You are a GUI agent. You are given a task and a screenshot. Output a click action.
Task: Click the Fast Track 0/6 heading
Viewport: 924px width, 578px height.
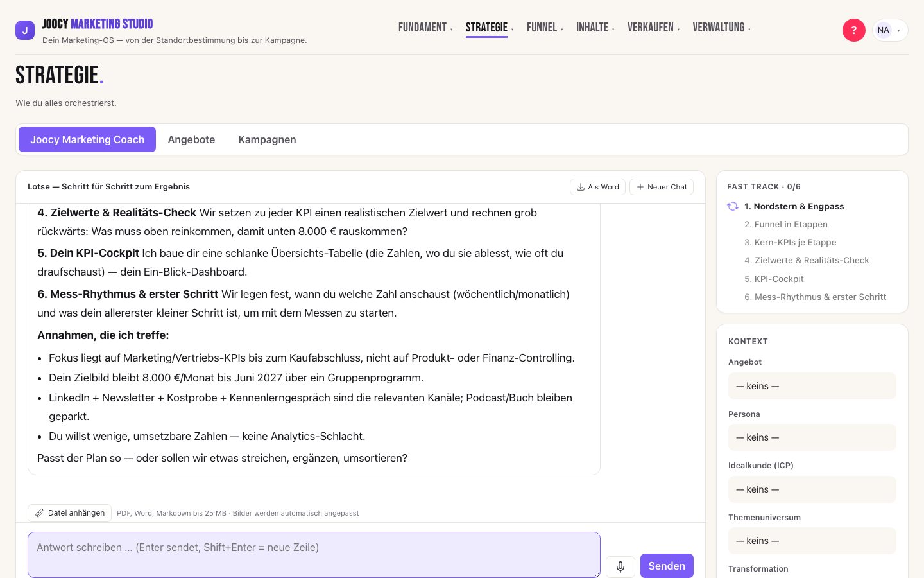point(764,187)
